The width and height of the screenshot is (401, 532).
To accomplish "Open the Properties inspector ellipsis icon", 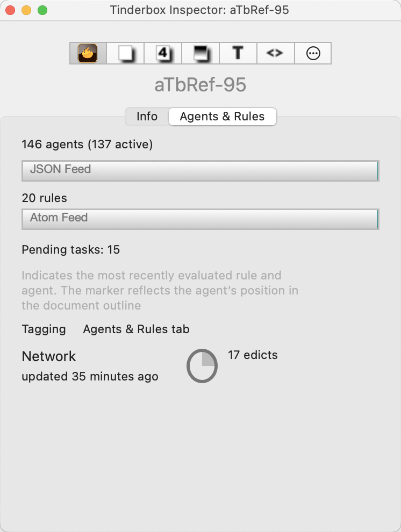I will (313, 53).
